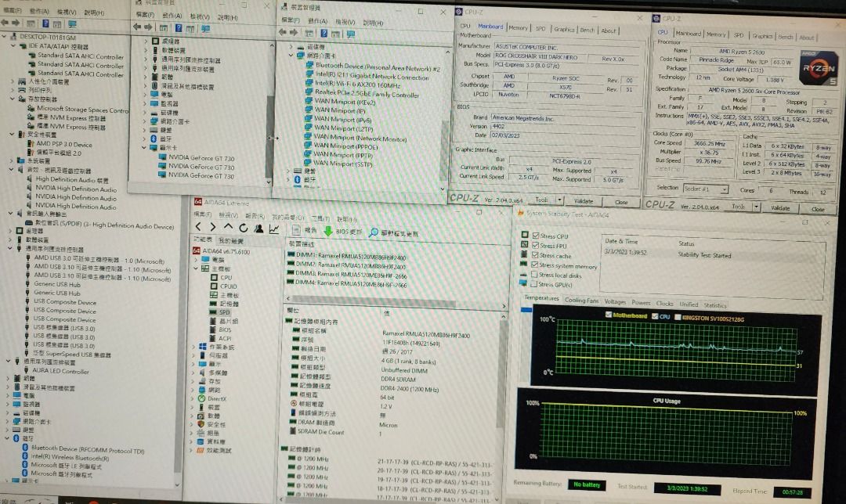The image size is (846, 504).
Task: Click the blue help icon in middle Device Manager toolbar
Action: (178, 28)
